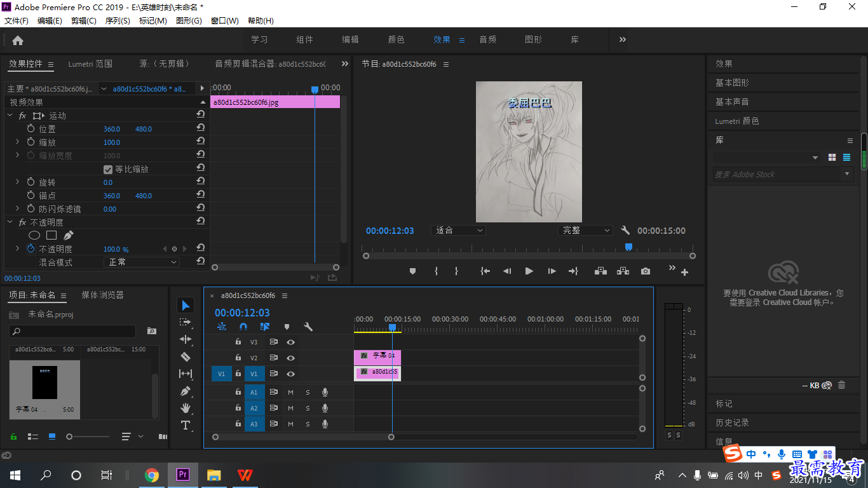Open the Essential Graphics panel

[x=732, y=83]
